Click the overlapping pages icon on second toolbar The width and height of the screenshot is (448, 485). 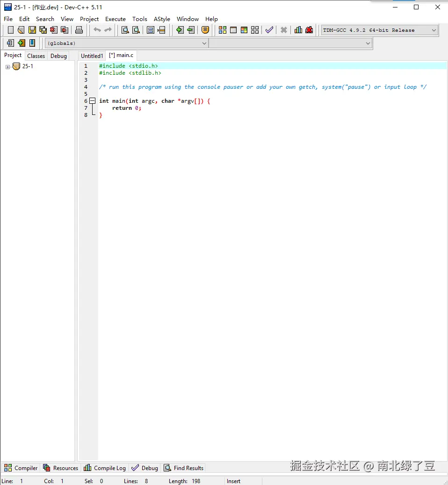[11, 43]
